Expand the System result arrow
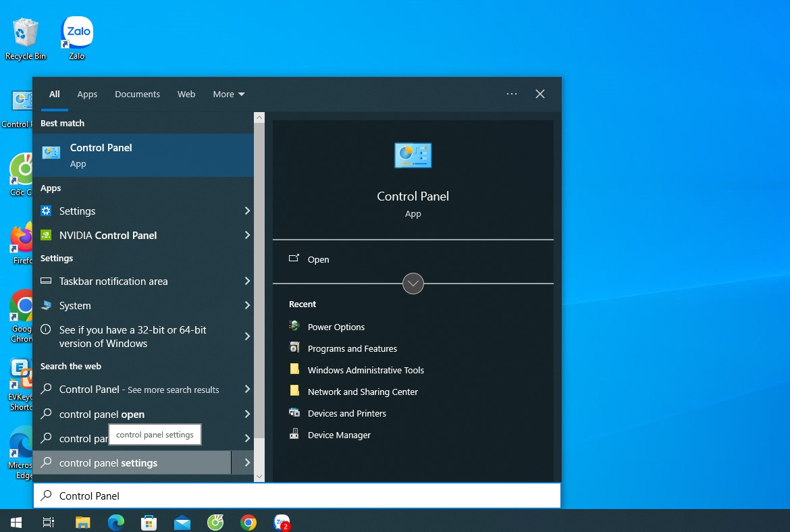This screenshot has height=532, width=790. [247, 304]
